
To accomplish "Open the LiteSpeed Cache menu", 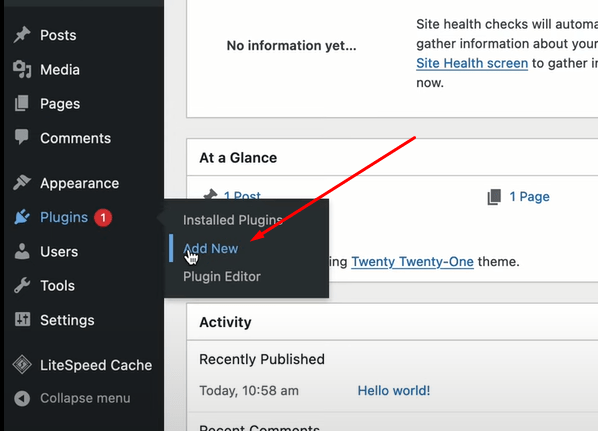I will coord(96,365).
